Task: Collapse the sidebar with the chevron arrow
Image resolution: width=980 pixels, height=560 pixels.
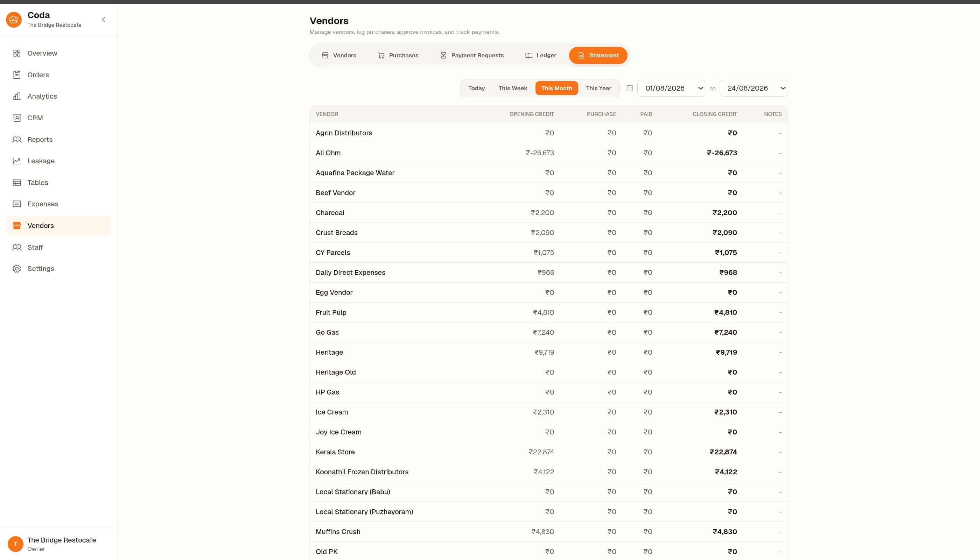Action: coord(103,20)
